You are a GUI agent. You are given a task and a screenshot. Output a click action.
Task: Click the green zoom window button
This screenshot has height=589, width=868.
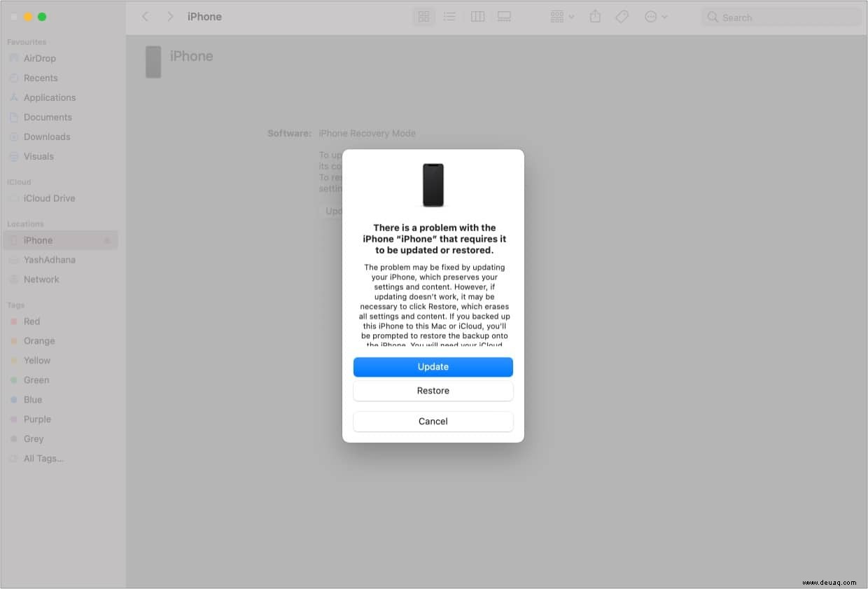[42, 17]
